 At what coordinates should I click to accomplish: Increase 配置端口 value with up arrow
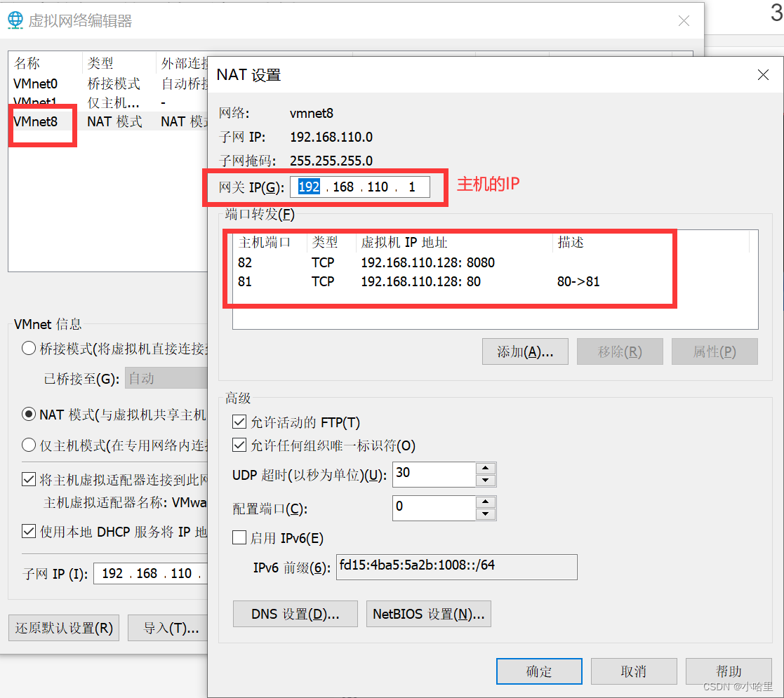coord(486,502)
